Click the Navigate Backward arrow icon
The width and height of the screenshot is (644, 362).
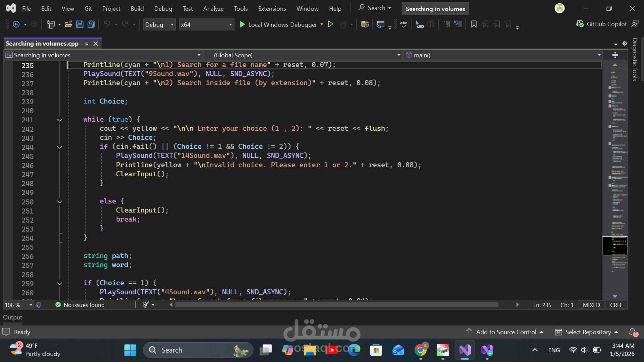(x=16, y=24)
